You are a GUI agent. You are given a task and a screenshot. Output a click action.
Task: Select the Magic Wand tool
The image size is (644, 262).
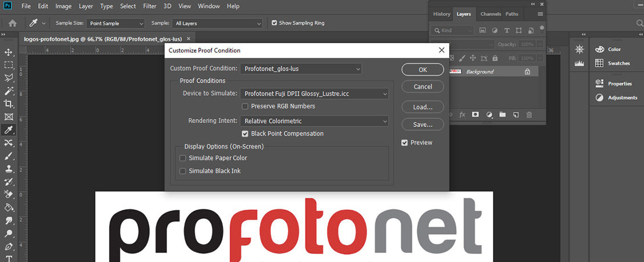9,91
